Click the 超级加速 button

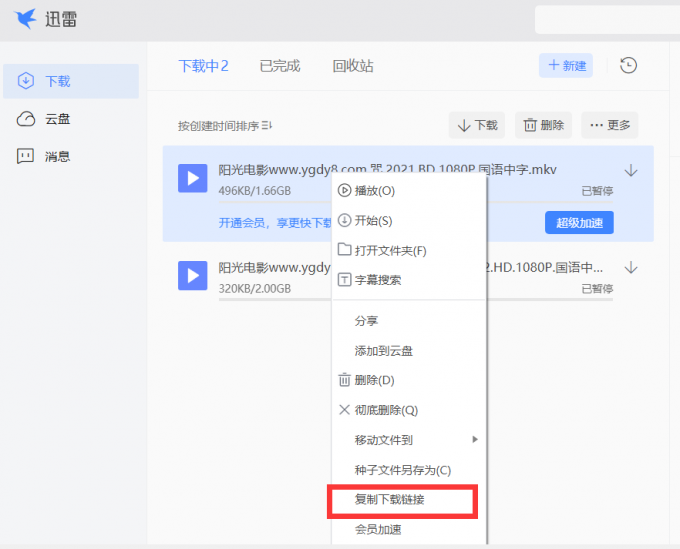pos(579,222)
